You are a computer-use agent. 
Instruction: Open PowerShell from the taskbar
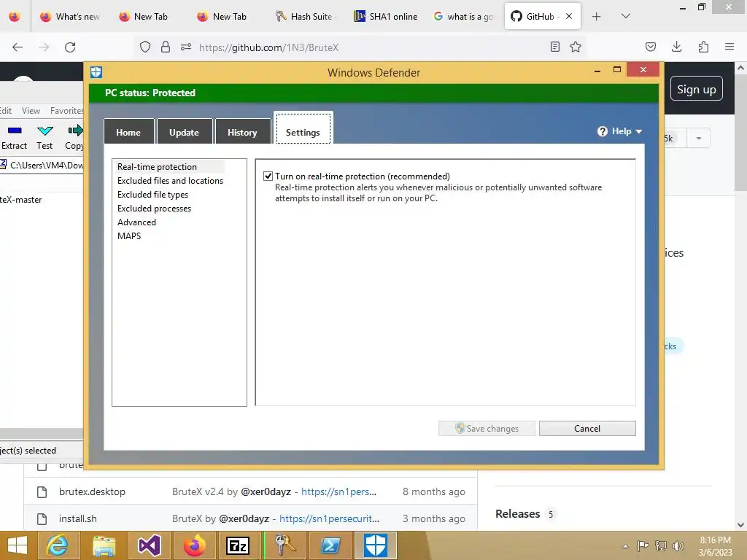(x=330, y=545)
